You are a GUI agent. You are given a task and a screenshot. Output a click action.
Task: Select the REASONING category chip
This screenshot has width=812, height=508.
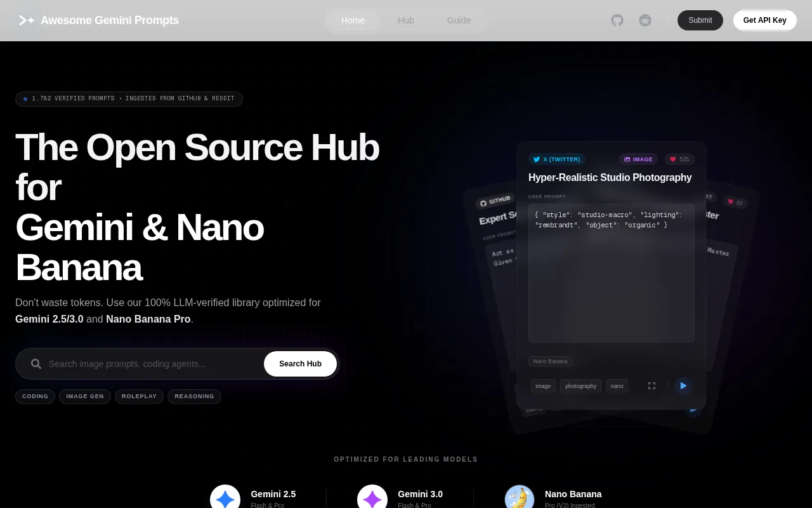[x=194, y=396]
